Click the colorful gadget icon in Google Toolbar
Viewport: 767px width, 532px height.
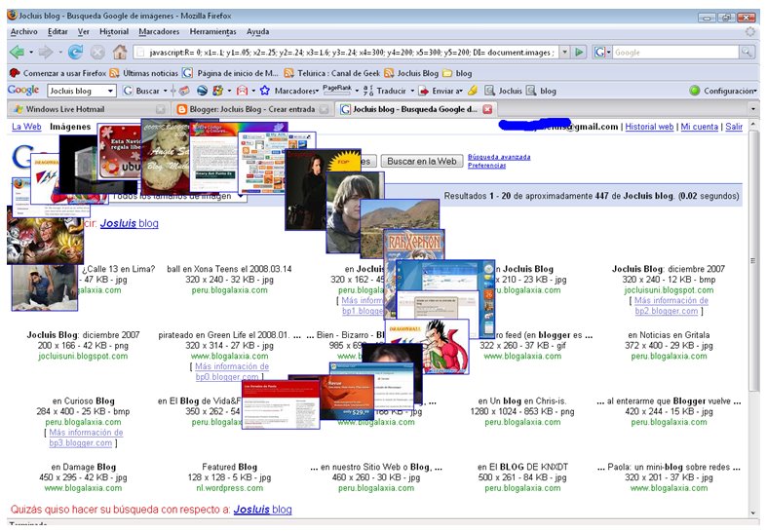tap(217, 91)
